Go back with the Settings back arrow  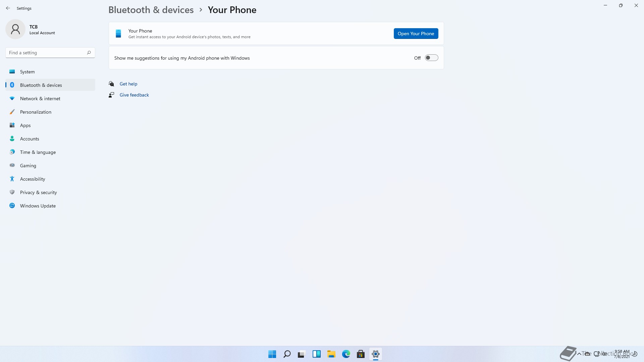point(8,8)
